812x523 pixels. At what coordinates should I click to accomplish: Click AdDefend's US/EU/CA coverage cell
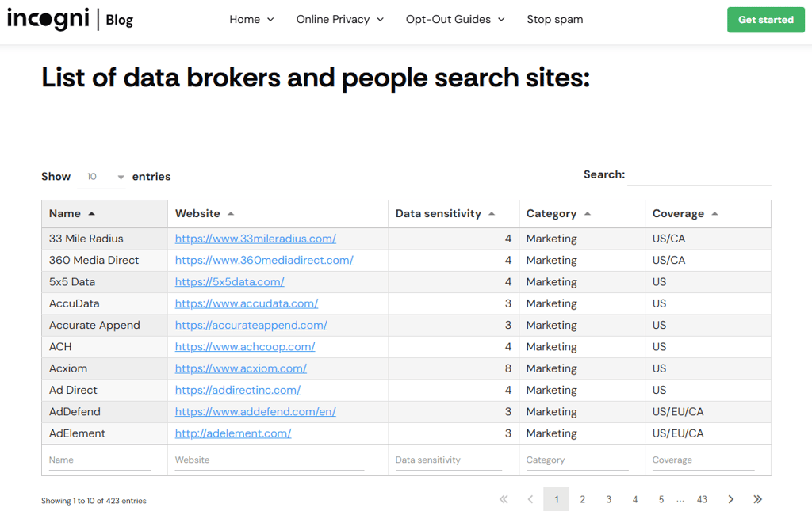[708, 412]
